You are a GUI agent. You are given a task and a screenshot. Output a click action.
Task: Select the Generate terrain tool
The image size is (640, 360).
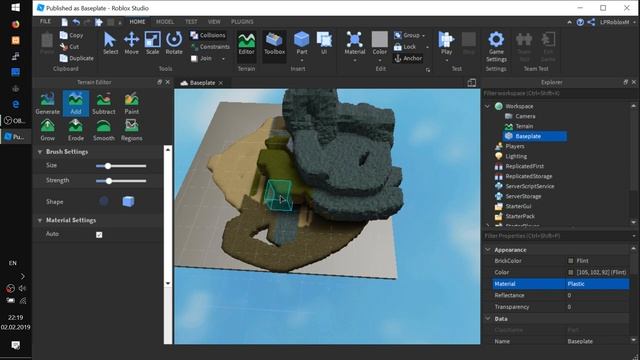47,103
